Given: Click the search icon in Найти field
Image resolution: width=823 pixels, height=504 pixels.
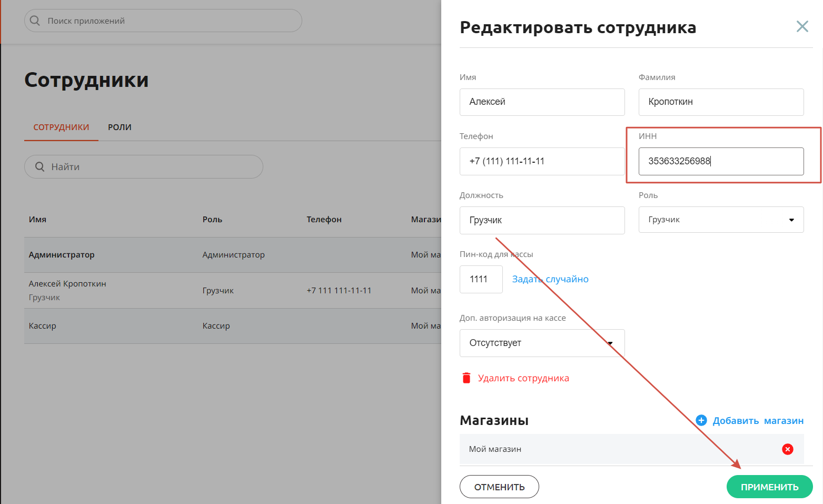Looking at the screenshot, I should coord(39,166).
